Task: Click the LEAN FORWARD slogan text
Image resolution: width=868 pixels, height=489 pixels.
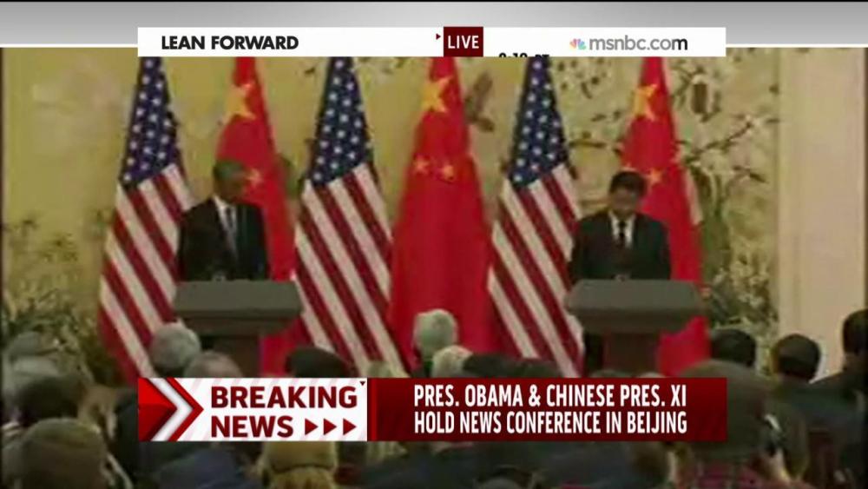Action: click(230, 43)
